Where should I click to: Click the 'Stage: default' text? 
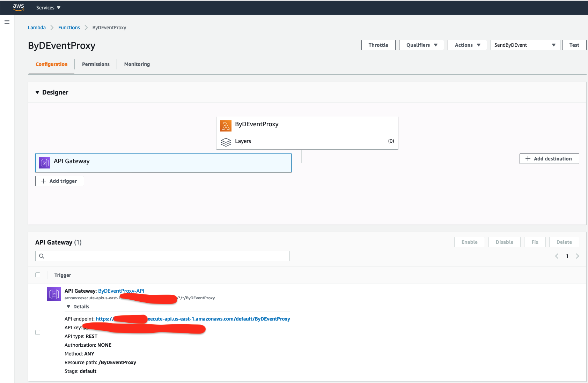[x=80, y=371]
